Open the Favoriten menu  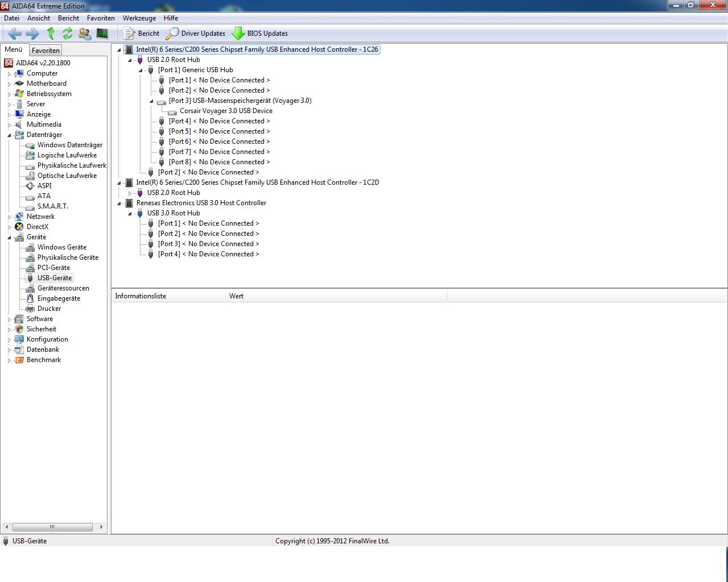101,18
